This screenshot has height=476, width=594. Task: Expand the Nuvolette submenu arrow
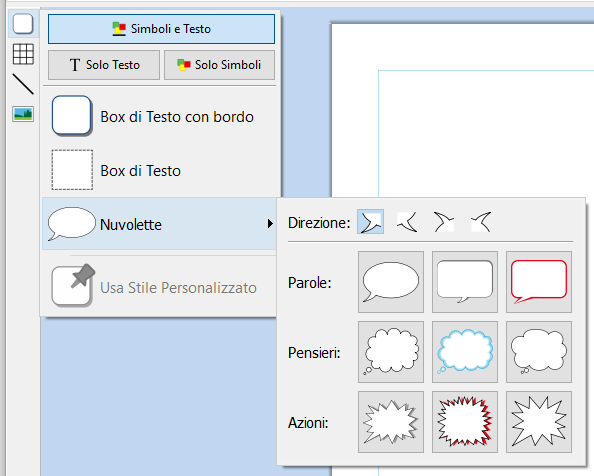(270, 223)
